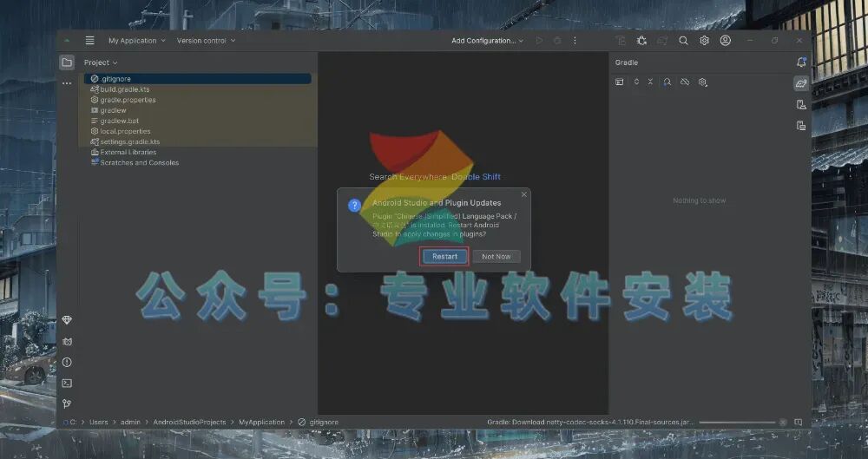Open the account profile icon

[725, 41]
